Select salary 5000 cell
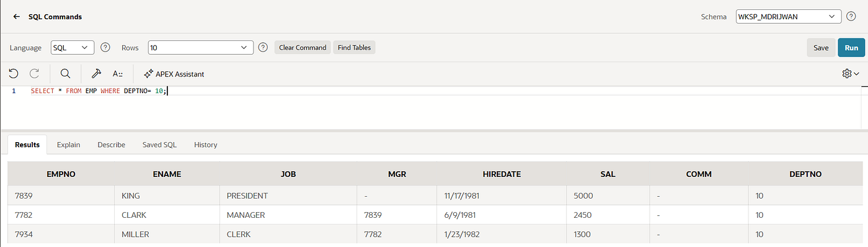This screenshot has height=247, width=868. tap(608, 195)
